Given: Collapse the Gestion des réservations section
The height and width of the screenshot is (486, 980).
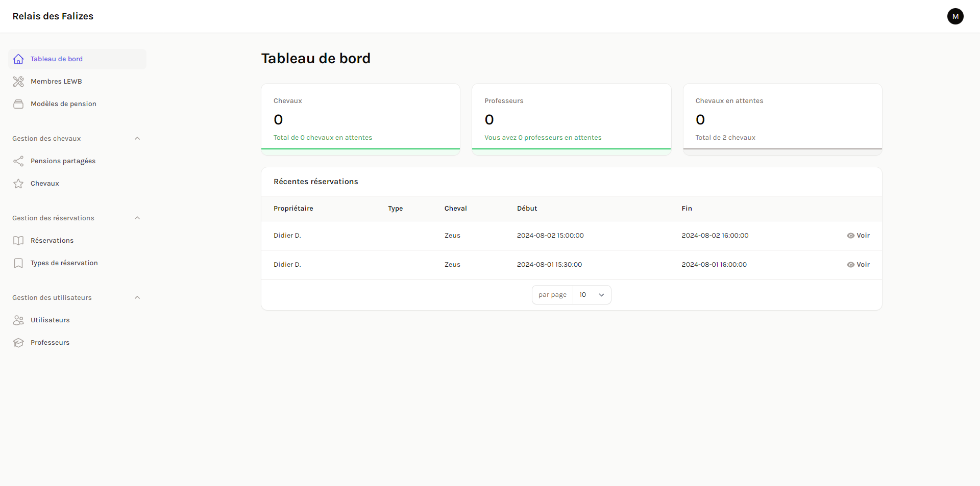Looking at the screenshot, I should coord(137,218).
